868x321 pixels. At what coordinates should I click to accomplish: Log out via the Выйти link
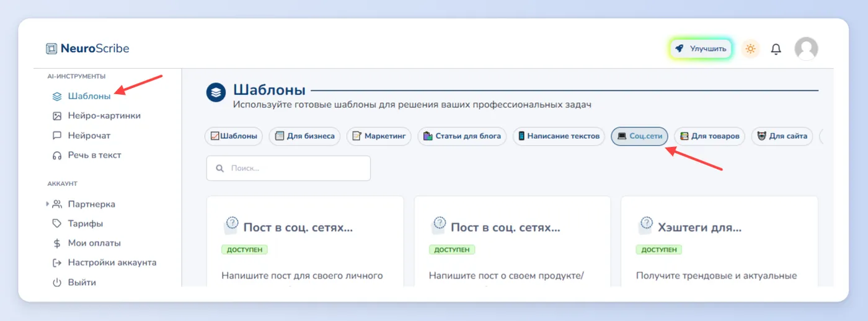click(82, 282)
